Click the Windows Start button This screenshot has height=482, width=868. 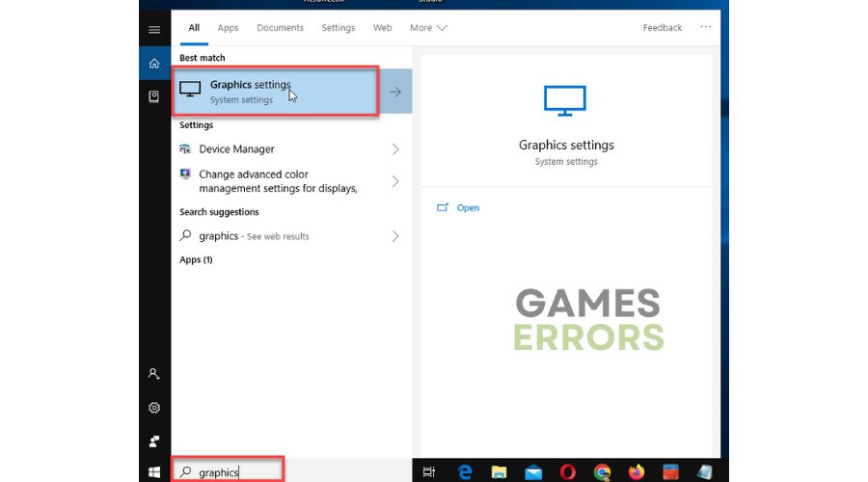154,472
